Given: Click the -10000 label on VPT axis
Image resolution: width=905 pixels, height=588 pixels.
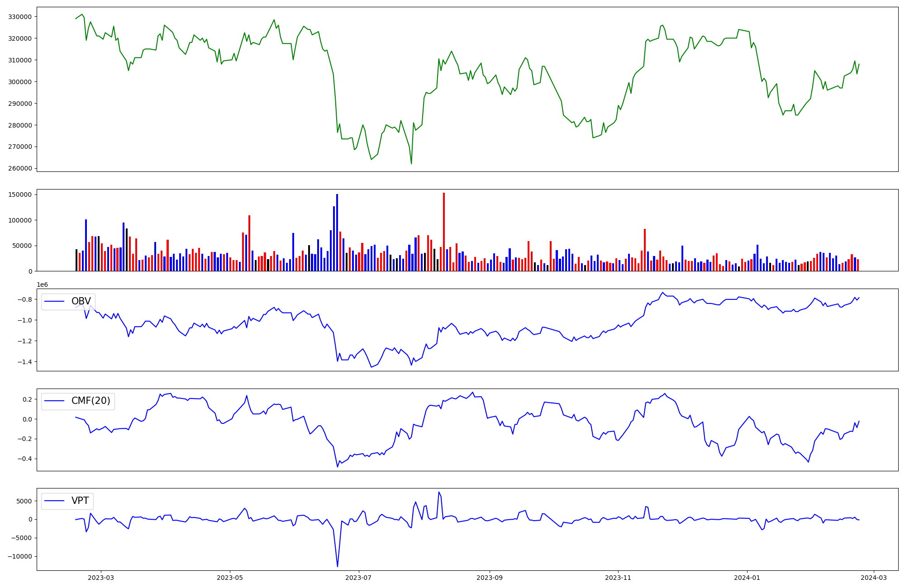Looking at the screenshot, I should point(19,557).
